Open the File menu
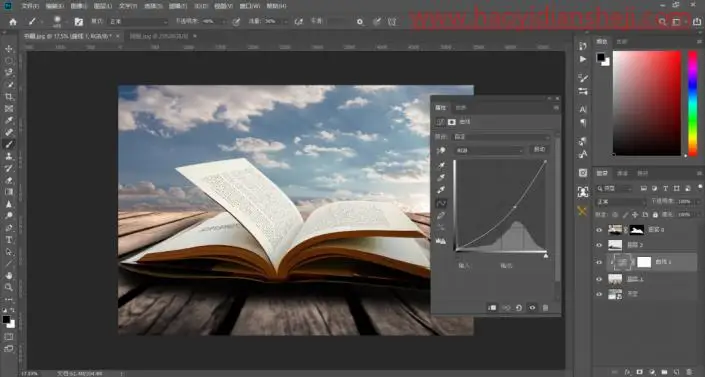This screenshot has width=705, height=377. (30, 6)
